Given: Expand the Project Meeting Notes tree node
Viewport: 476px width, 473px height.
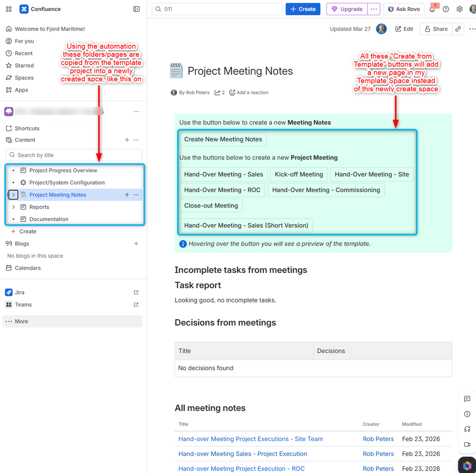Looking at the screenshot, I should coord(13,195).
